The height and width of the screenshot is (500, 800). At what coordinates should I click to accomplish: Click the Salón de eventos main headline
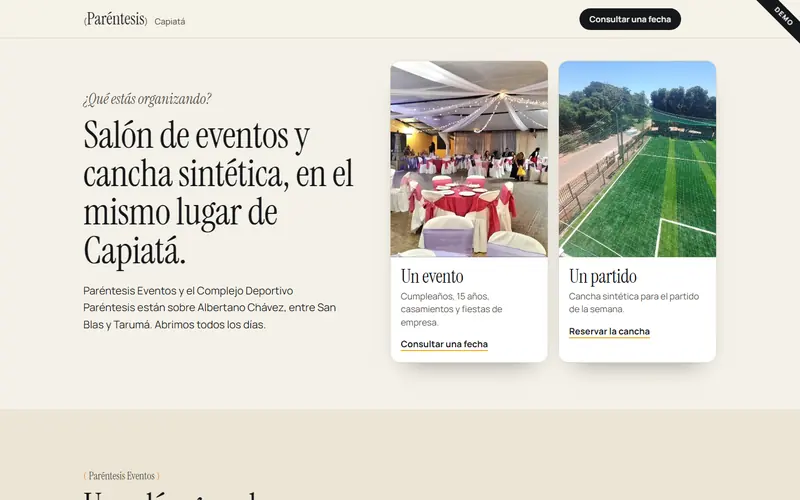tap(218, 192)
